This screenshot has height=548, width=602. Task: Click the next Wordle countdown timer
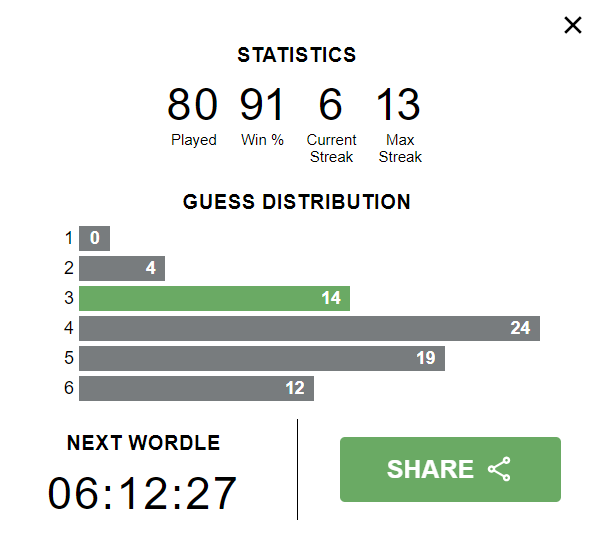142,493
